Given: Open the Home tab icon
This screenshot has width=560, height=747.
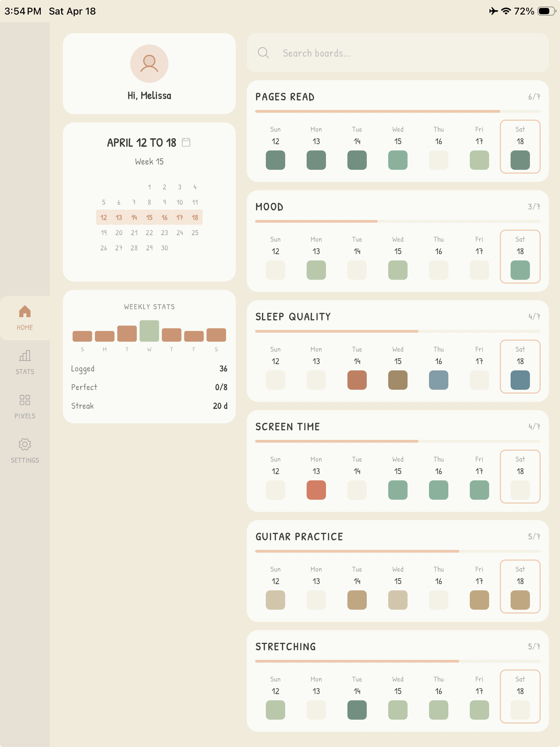Looking at the screenshot, I should coord(25,312).
